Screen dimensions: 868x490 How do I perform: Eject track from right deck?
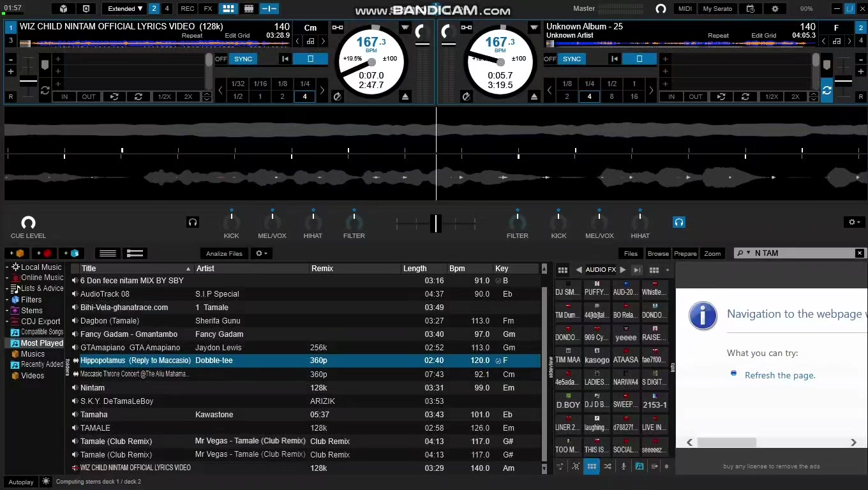(x=534, y=97)
